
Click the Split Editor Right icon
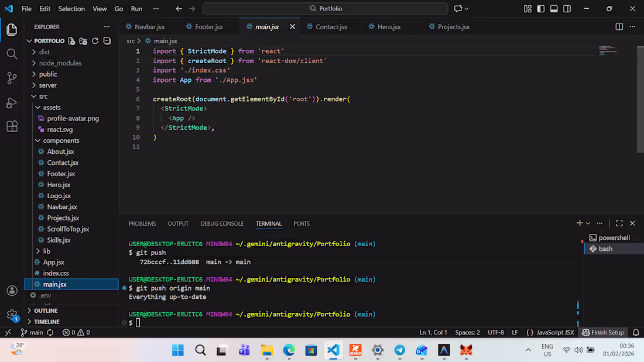619,27
